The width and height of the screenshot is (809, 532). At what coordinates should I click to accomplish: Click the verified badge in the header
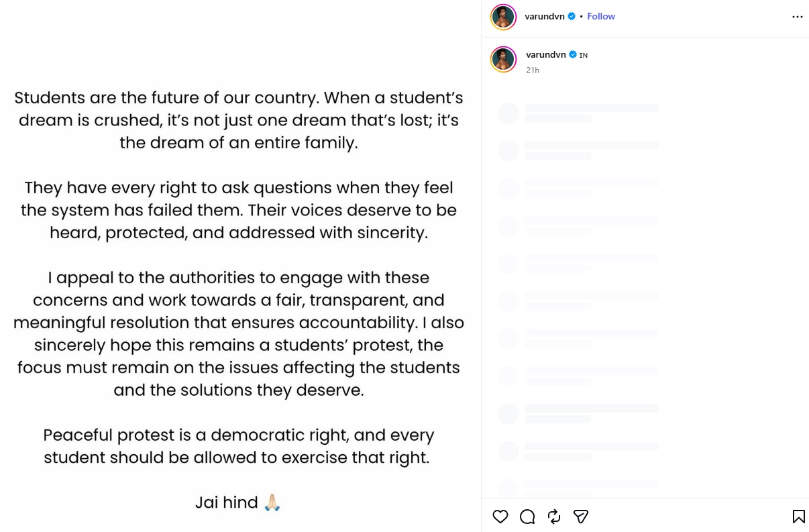pyautogui.click(x=572, y=16)
